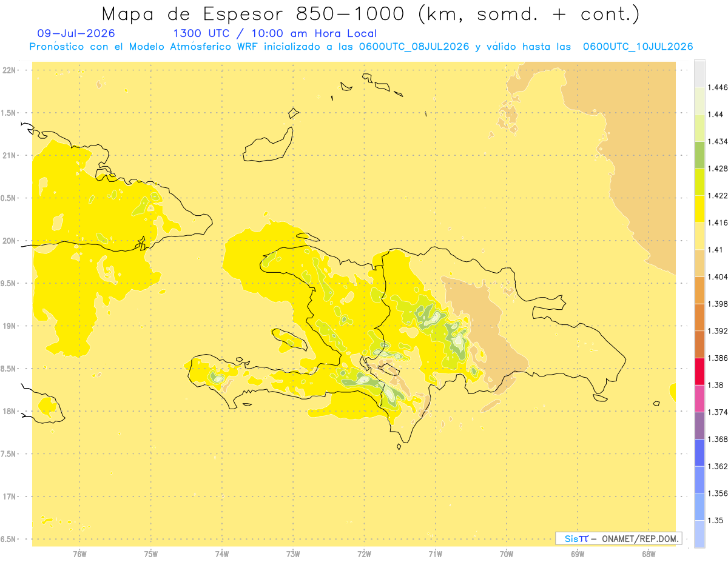Click the scale value "1.356"

click(718, 493)
